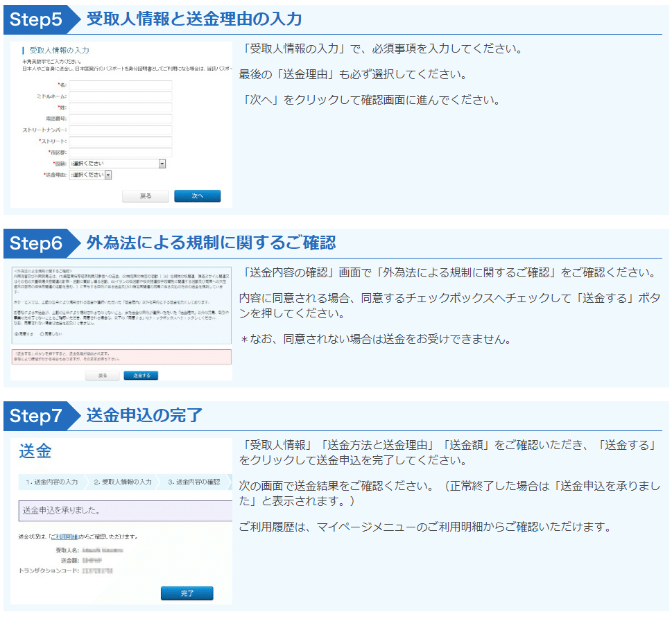Click the 電話番号 (phone number) input field

point(119,119)
